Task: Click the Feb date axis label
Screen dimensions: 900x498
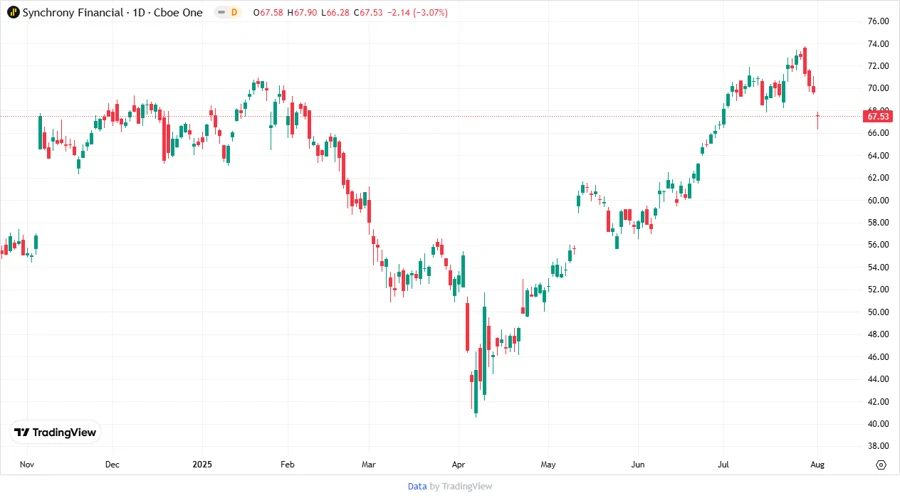Action: point(287,464)
